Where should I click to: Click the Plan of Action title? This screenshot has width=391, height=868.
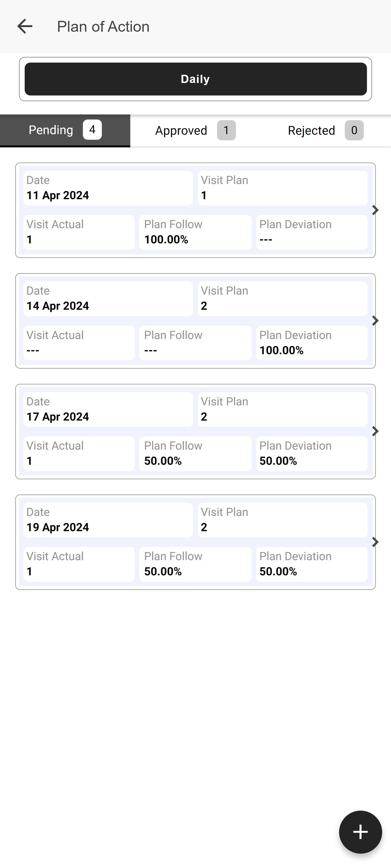tap(103, 27)
